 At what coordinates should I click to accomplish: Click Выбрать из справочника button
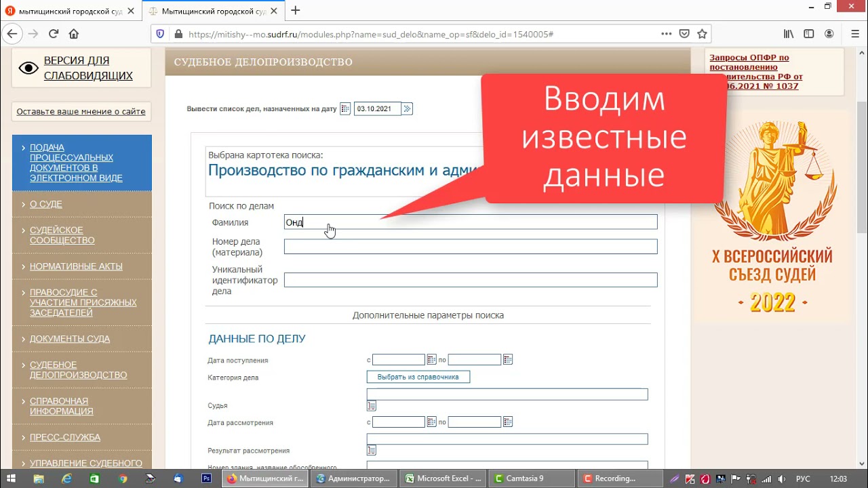coord(418,377)
